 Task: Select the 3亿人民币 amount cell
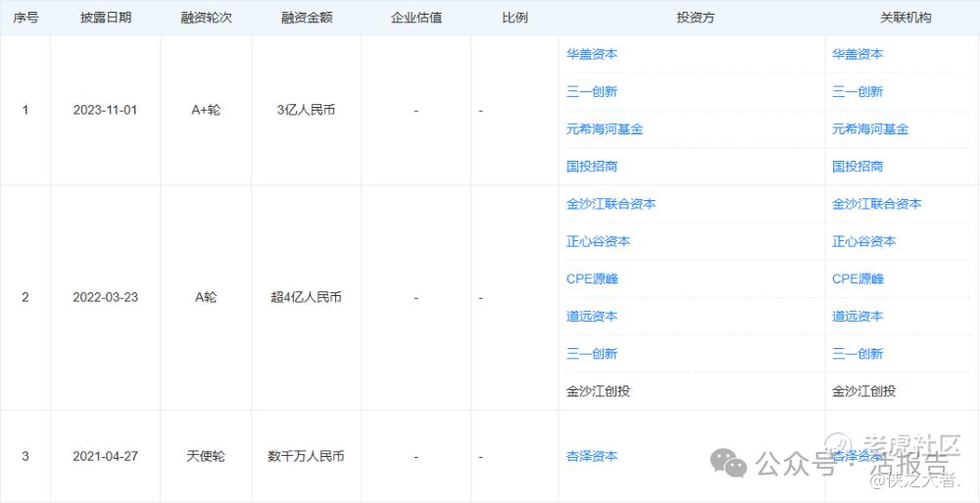[306, 110]
